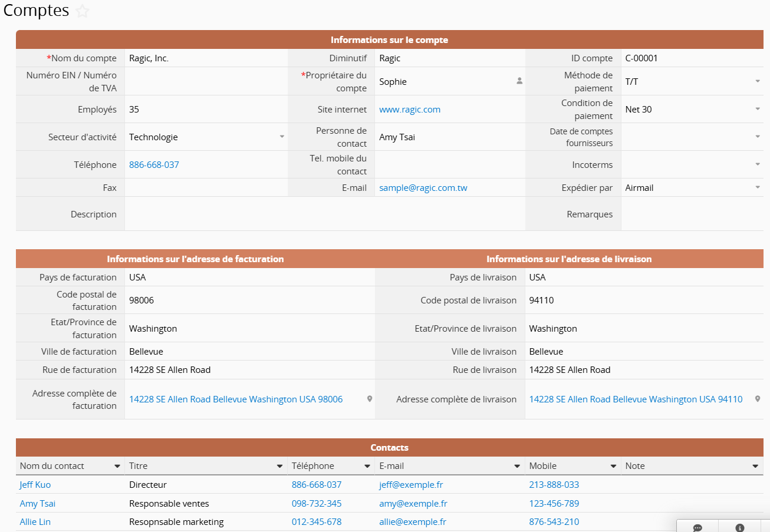Open the Expédier par dropdown

tap(758, 187)
